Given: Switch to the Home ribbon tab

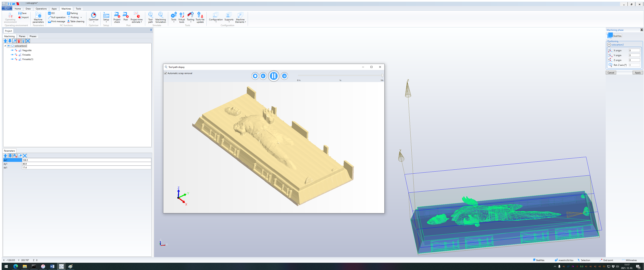Looking at the screenshot, I should pyautogui.click(x=18, y=9).
